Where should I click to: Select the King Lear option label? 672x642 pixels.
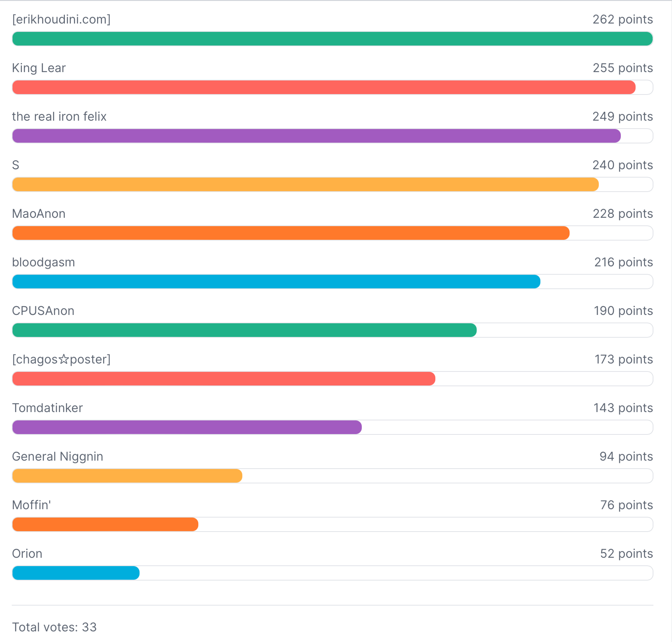point(39,68)
